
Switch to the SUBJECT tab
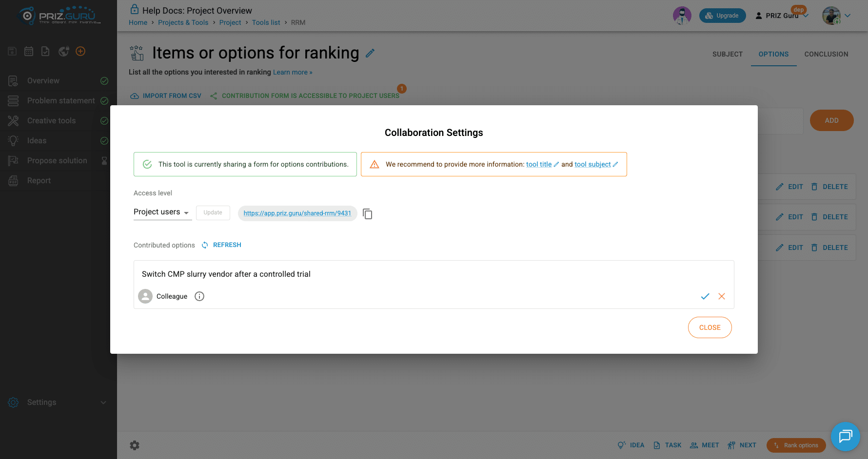point(727,54)
